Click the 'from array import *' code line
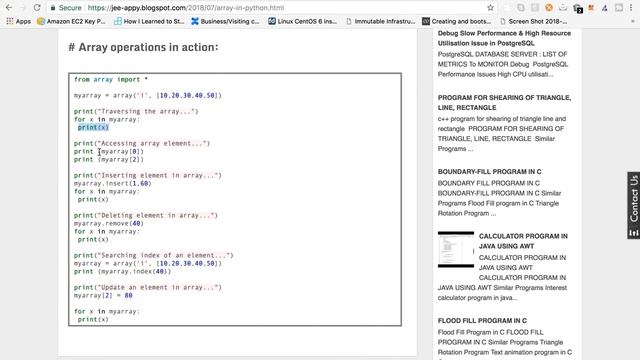Image resolution: width=640 pixels, height=360 pixels. (x=111, y=80)
